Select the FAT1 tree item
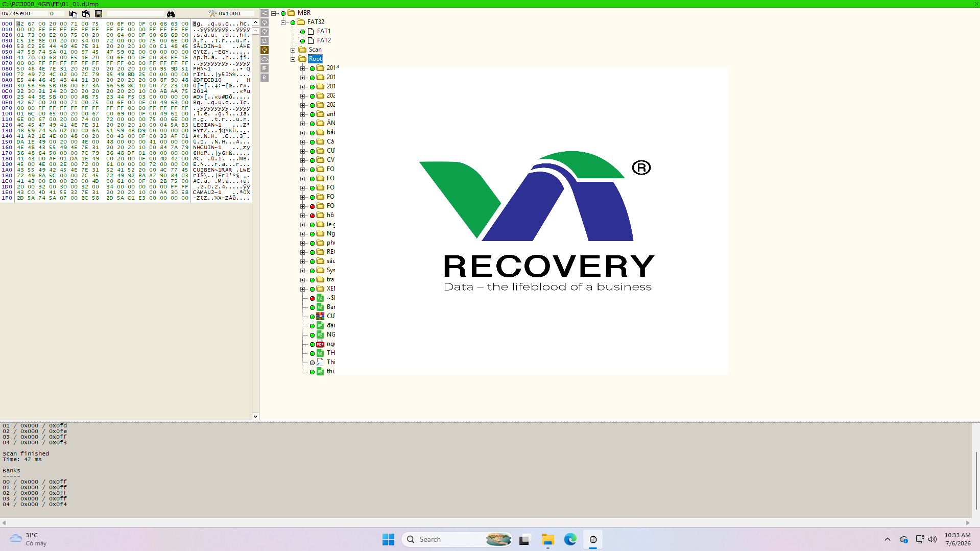The height and width of the screenshot is (551, 980). click(324, 31)
